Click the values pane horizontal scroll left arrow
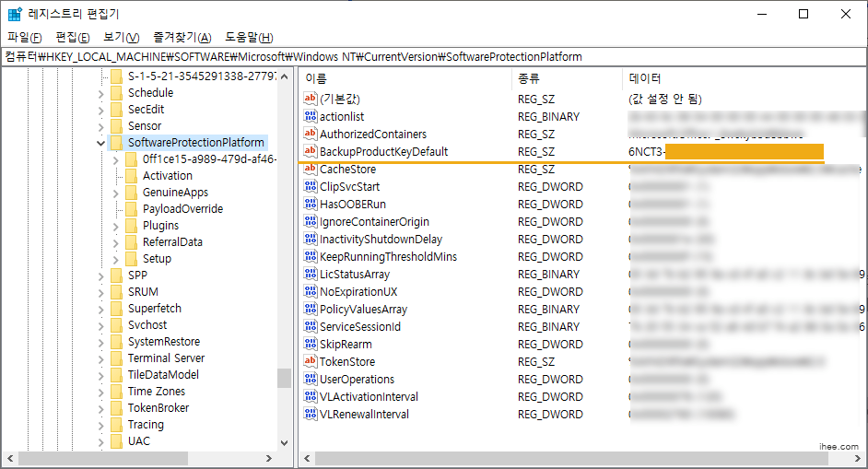 tap(307, 459)
